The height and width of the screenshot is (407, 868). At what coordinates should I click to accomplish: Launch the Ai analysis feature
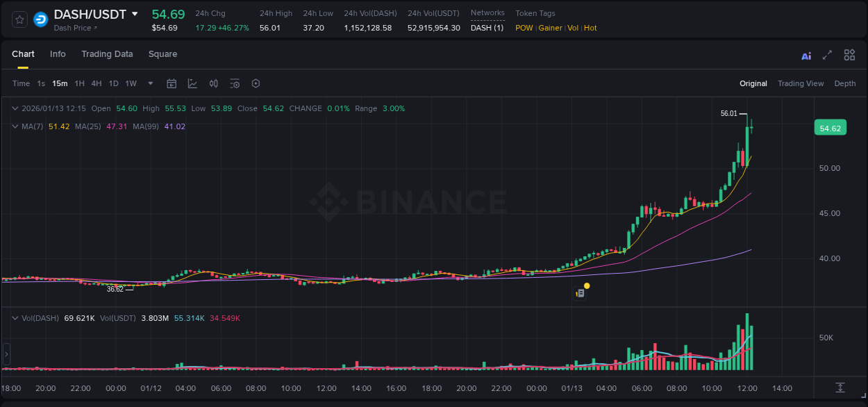tap(806, 55)
